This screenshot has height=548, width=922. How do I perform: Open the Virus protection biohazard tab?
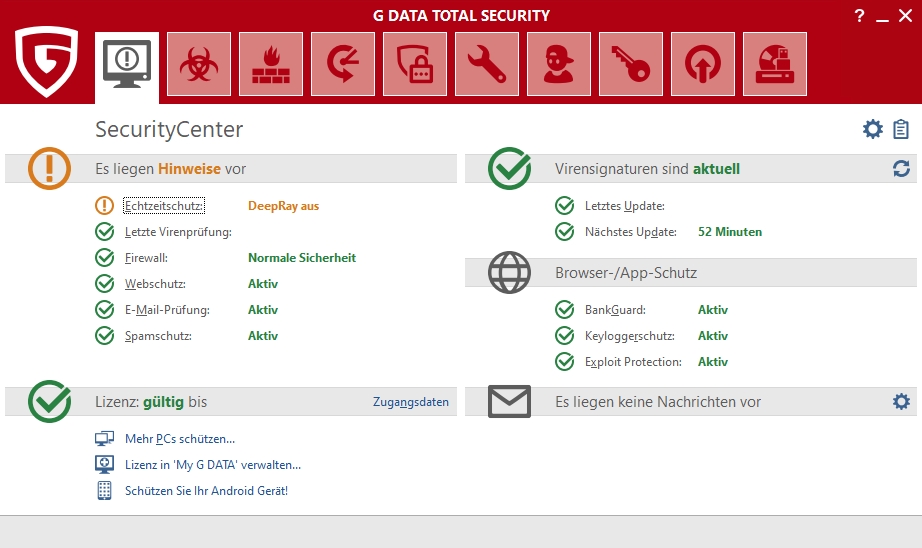[199, 64]
